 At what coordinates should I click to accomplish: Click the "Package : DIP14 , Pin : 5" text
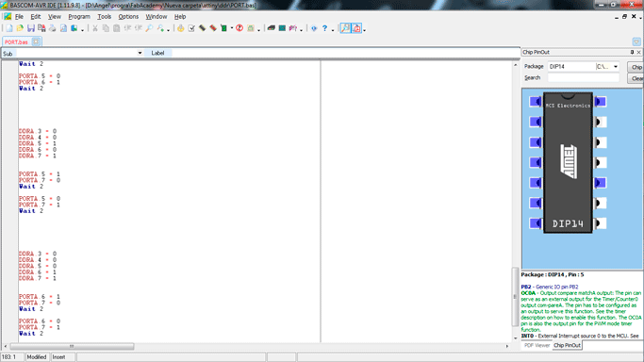pos(553,275)
